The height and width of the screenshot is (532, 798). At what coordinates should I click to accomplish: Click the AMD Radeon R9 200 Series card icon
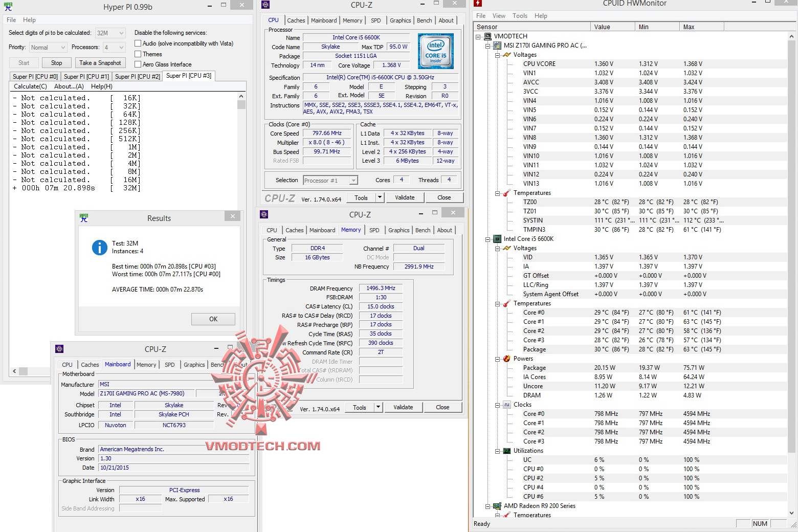pyautogui.click(x=497, y=506)
